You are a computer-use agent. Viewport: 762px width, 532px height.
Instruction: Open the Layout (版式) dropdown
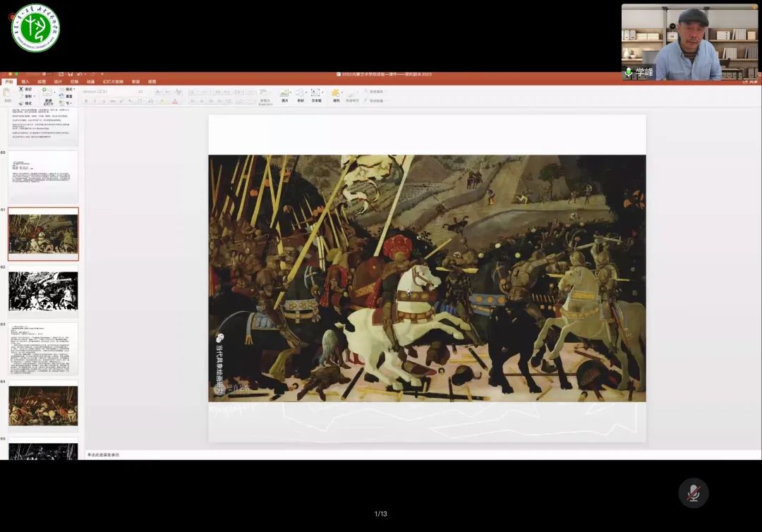[68, 90]
